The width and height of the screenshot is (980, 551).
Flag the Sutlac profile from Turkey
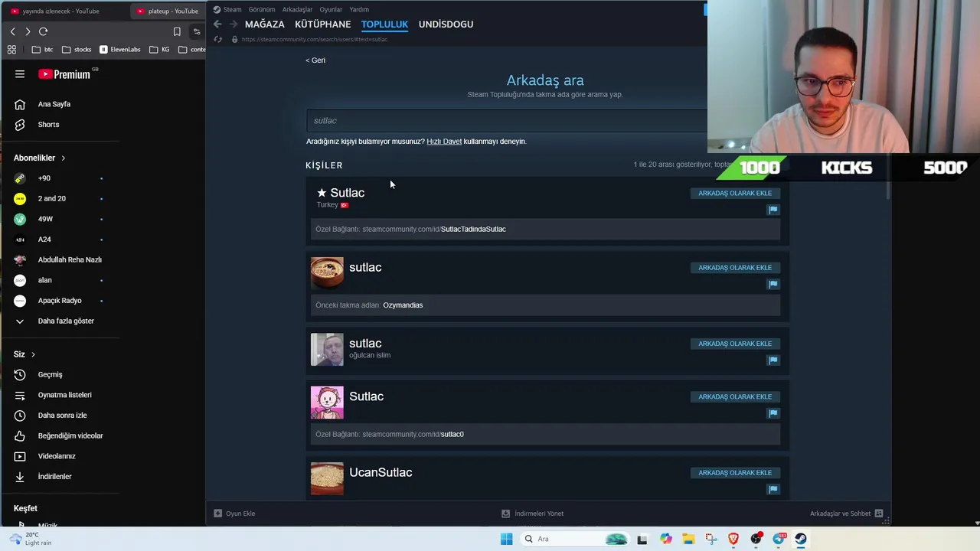click(x=773, y=209)
